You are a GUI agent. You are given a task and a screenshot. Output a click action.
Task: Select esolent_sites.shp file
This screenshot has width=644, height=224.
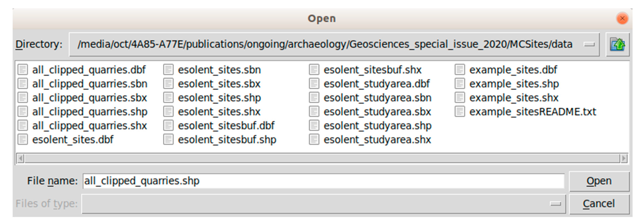point(219,98)
